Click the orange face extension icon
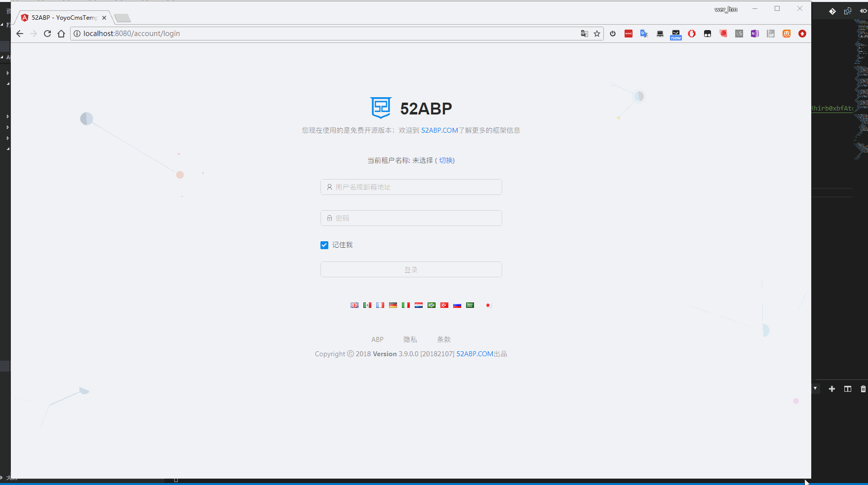 (x=787, y=34)
